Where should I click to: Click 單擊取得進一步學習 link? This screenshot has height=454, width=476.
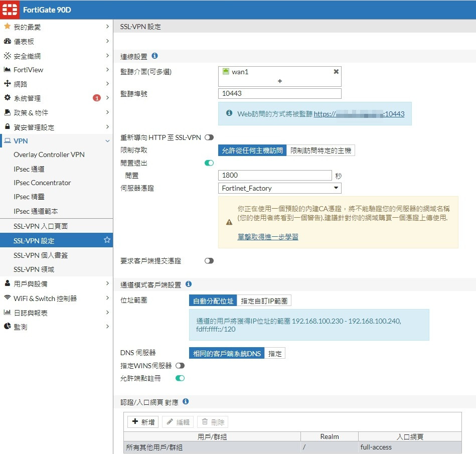pos(267,237)
